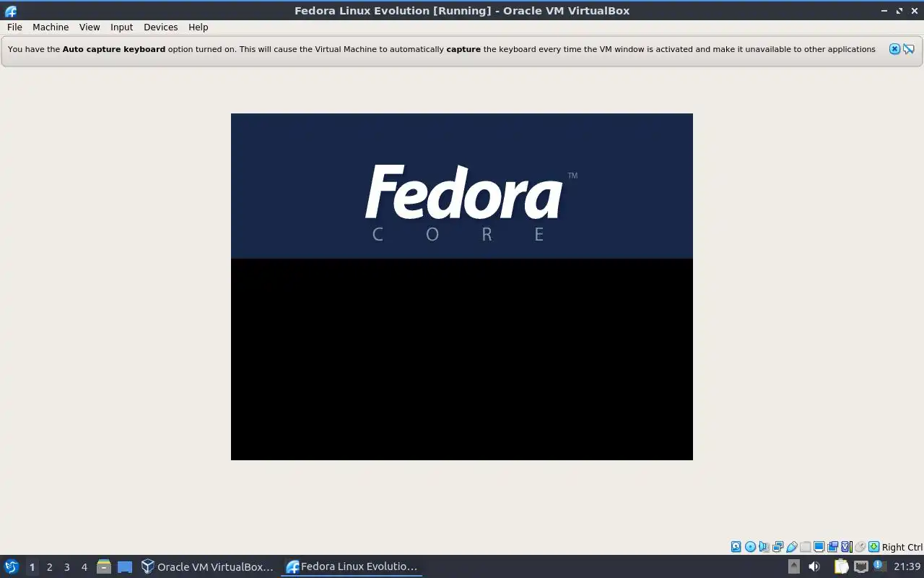Close the VirtualBox VM window
Screen dimensions: 924x578
tap(914, 11)
